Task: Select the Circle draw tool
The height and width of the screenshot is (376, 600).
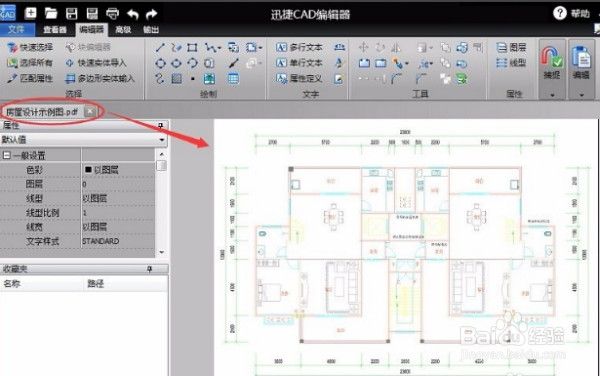Action: point(160,63)
